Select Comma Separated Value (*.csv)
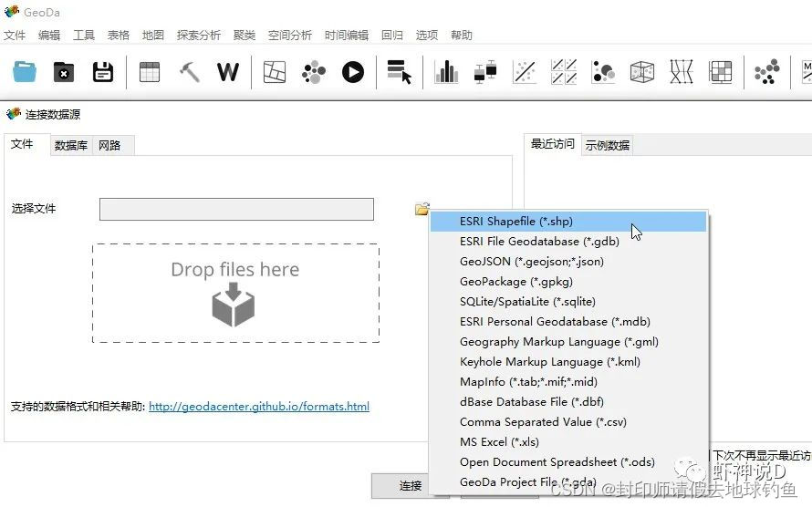Screen dimensions: 812x507 568,422
